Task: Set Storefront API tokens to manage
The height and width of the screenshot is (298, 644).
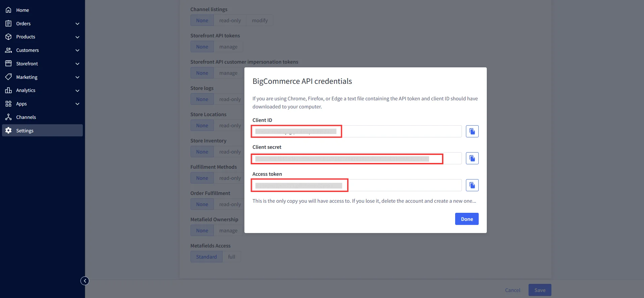Action: [228, 47]
